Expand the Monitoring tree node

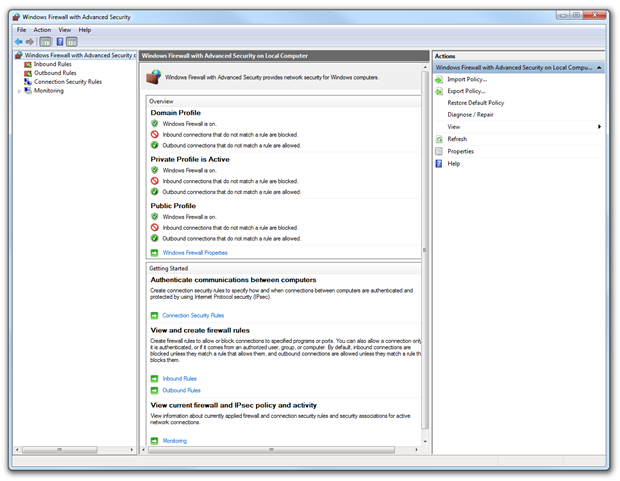pyautogui.click(x=19, y=91)
